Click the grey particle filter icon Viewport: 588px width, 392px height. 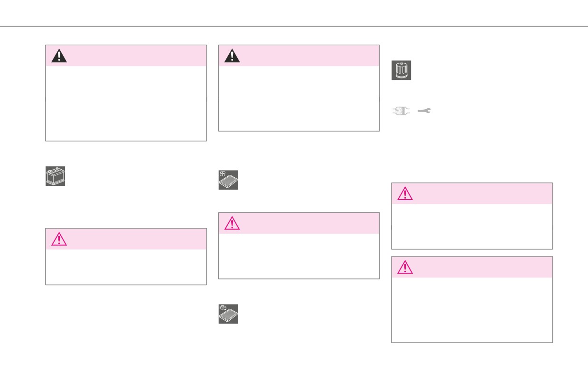click(x=401, y=111)
